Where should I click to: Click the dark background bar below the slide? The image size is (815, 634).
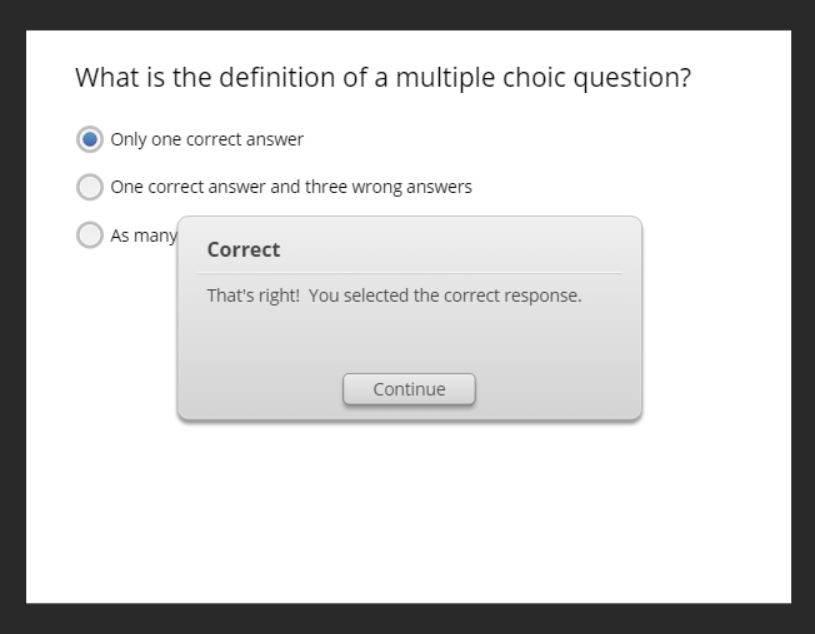tap(408, 619)
